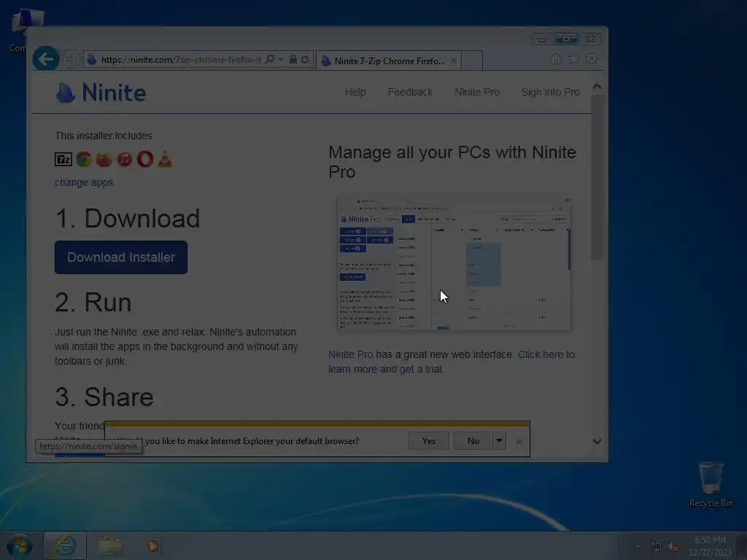Click the Download Installer button
The image size is (747, 560).
[121, 257]
